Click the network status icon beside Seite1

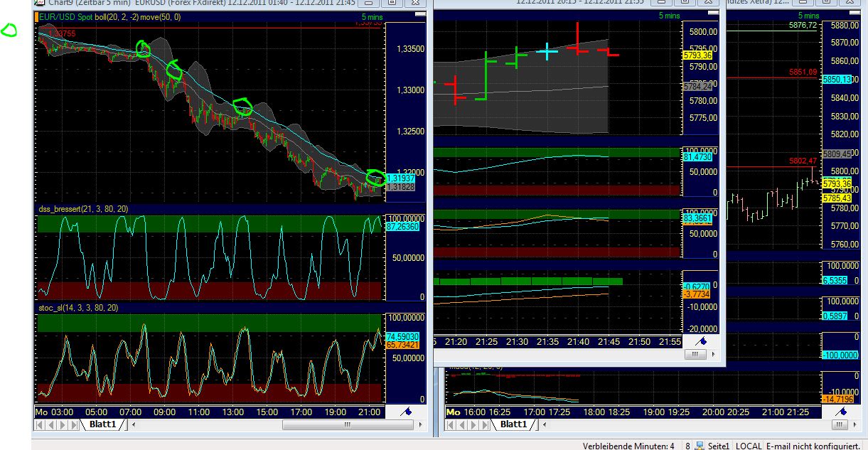click(700, 446)
